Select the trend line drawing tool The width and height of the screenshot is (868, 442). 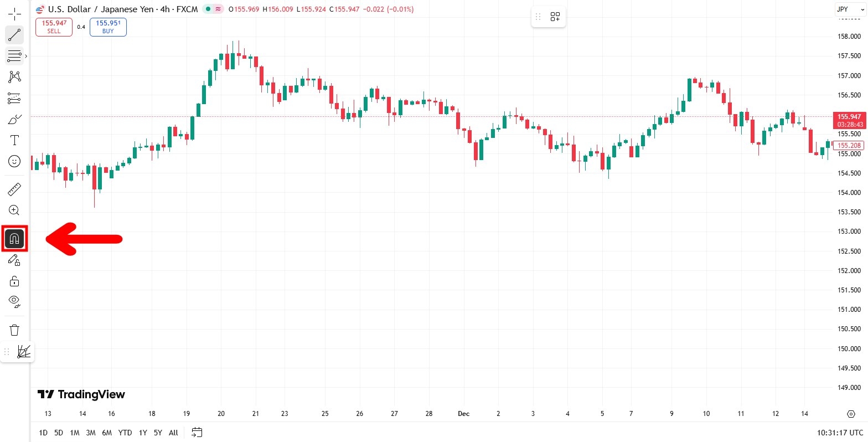(x=14, y=35)
